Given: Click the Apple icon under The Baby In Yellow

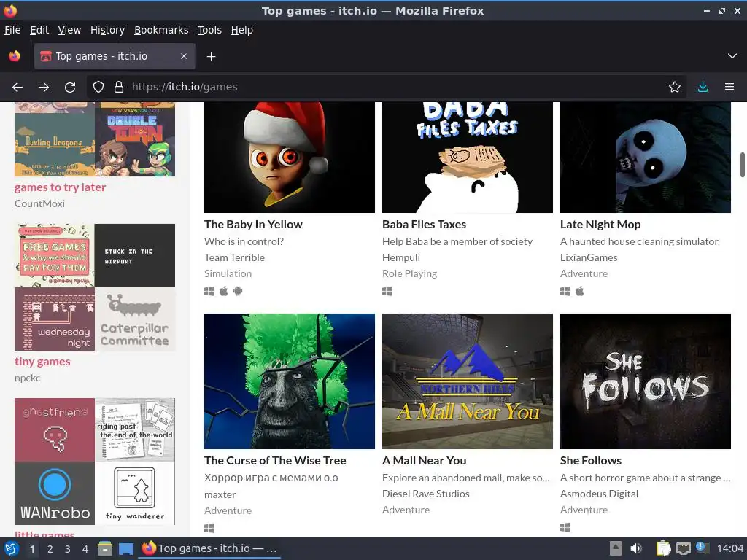Looking at the screenshot, I should pos(223,291).
